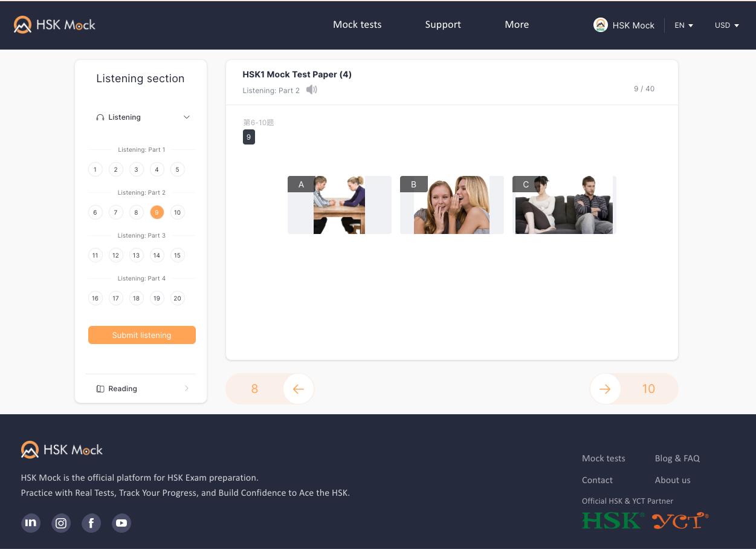Click the headphones Listening icon
The image size is (756, 549).
[100, 117]
